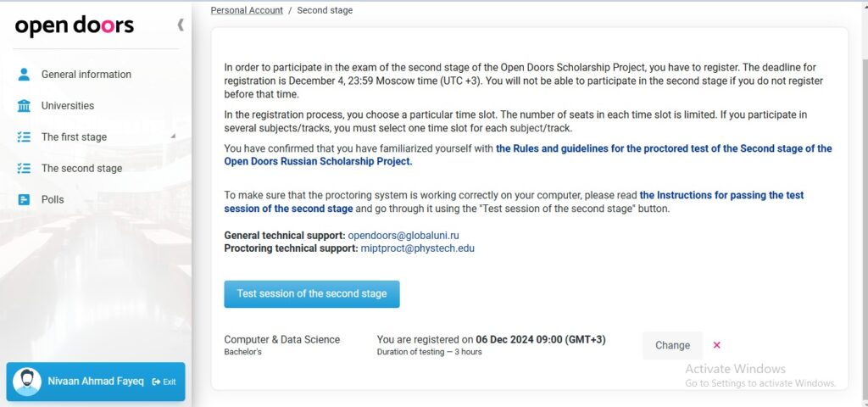Screen dimensions: 868x407
Task: Change the registered exam time slot
Action: [x=672, y=346]
